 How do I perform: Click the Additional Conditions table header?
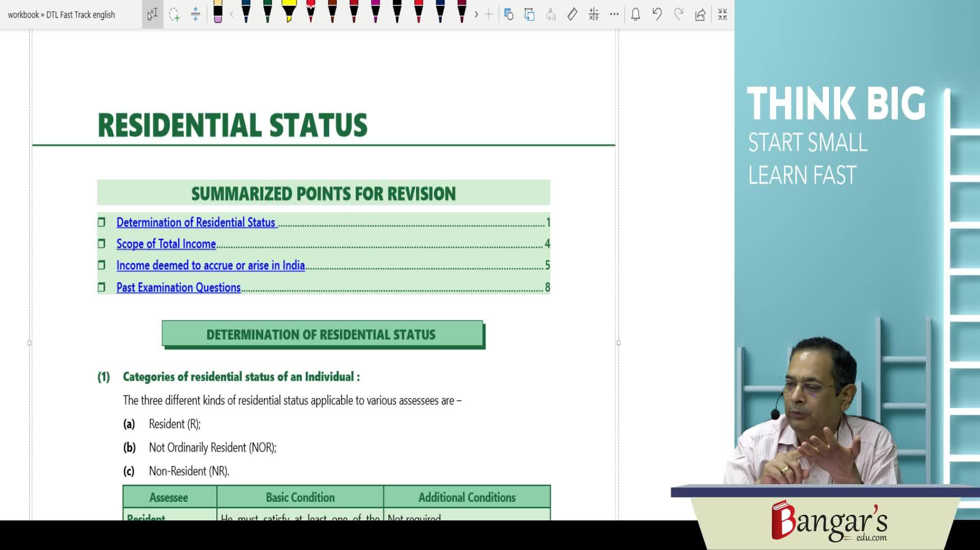click(x=467, y=497)
